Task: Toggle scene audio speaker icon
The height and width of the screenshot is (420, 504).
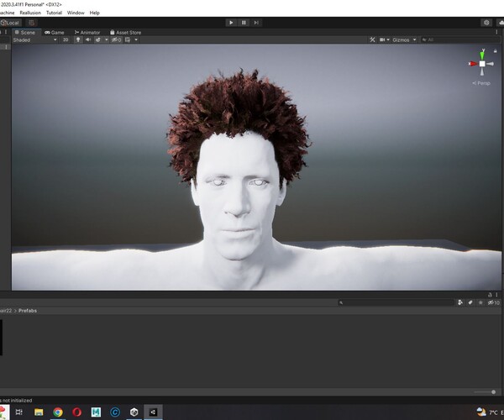Action: (87, 39)
